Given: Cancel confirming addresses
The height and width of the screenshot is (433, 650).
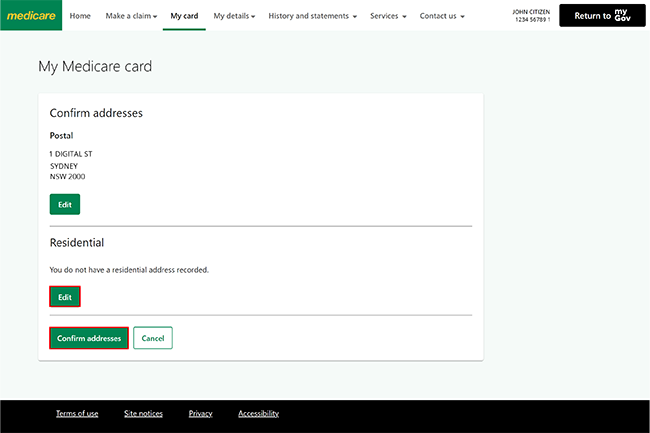Looking at the screenshot, I should 153,338.
